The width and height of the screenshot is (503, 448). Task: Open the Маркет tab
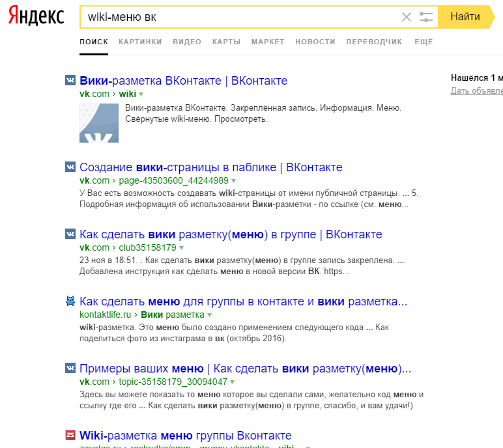[268, 42]
